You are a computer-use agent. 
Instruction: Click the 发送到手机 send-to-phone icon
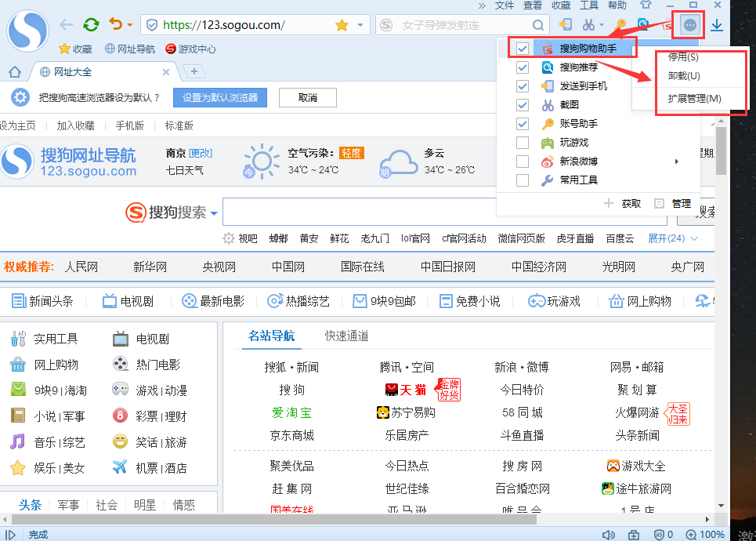coord(548,86)
